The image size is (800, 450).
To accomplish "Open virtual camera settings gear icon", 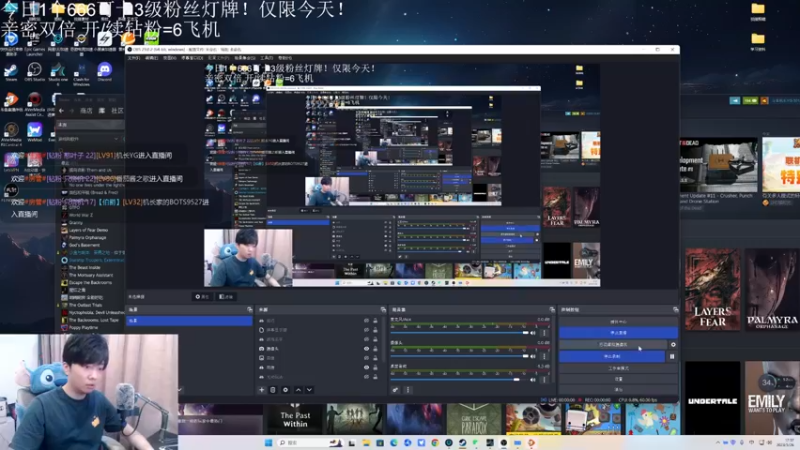I will [673, 344].
